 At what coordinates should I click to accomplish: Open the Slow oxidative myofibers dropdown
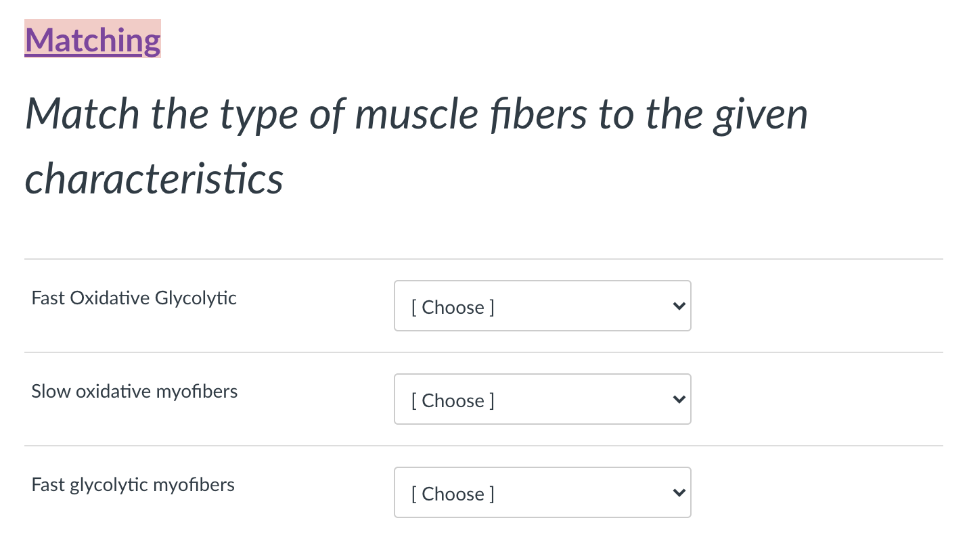(x=542, y=400)
